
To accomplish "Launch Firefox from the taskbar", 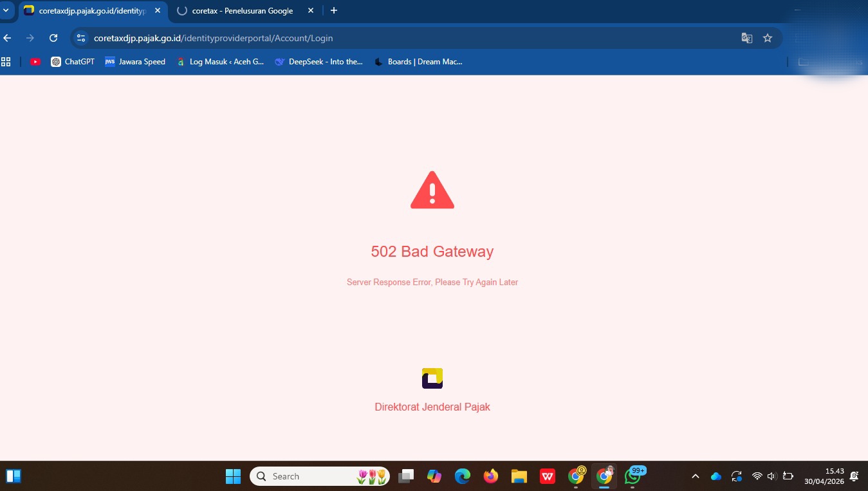I will pyautogui.click(x=491, y=476).
